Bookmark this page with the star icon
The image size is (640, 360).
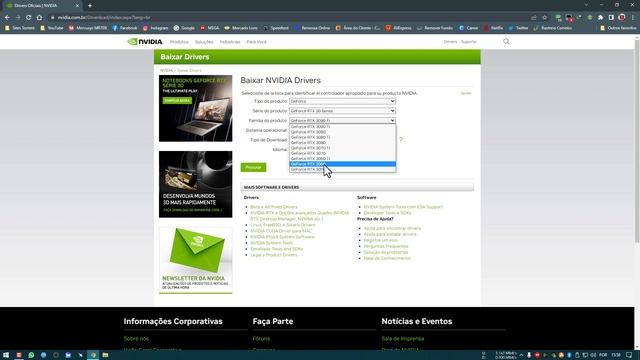click(544, 18)
